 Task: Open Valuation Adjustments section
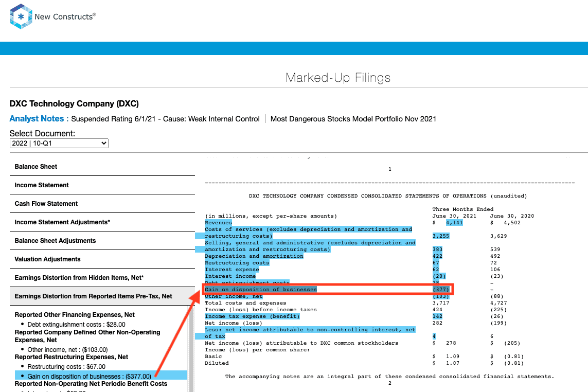[102, 259]
